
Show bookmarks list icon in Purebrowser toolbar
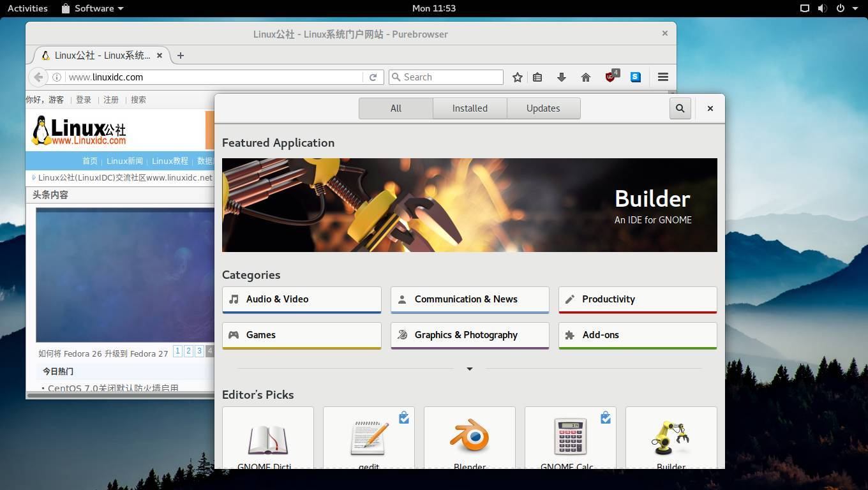537,77
